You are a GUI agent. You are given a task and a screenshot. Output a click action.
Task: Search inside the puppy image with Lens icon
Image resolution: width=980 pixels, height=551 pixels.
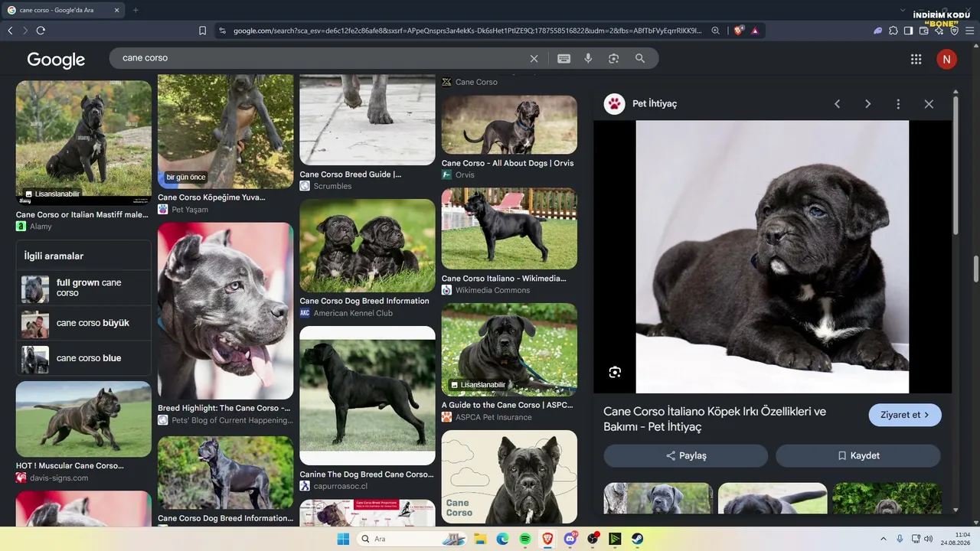[x=615, y=373]
